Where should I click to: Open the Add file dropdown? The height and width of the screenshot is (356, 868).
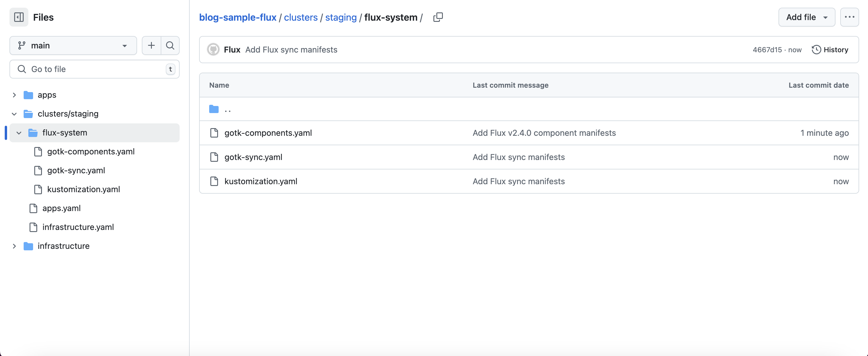[806, 17]
